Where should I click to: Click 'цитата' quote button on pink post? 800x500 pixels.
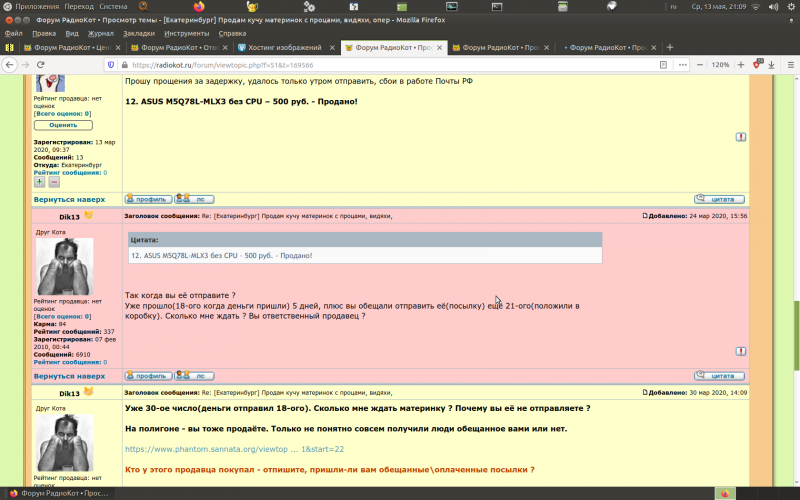point(719,376)
